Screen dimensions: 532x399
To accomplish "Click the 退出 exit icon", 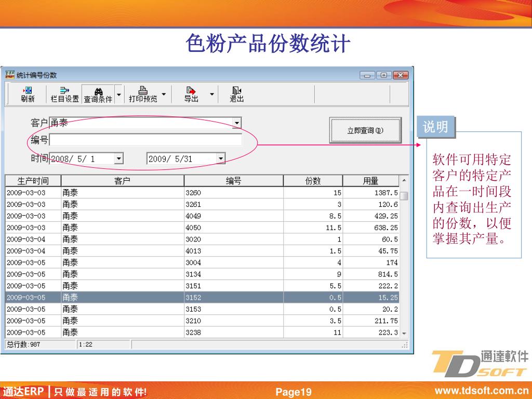I will (236, 90).
